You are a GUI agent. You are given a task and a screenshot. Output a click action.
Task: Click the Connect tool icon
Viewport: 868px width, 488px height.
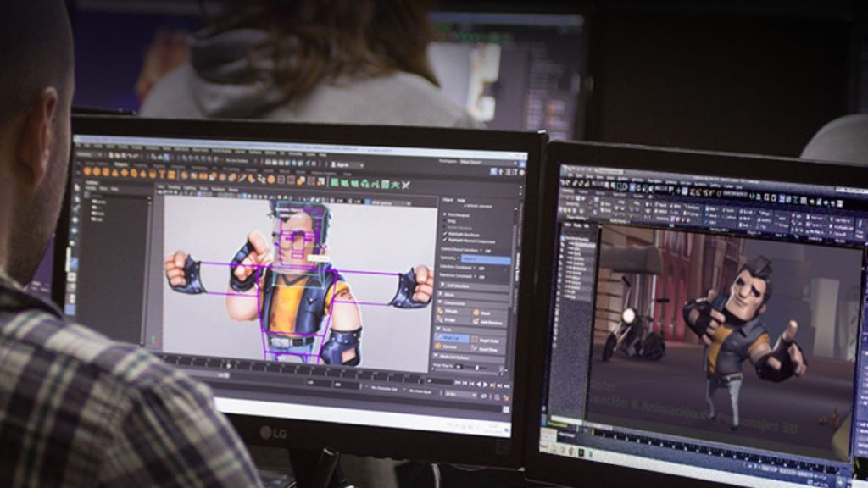pos(449,347)
